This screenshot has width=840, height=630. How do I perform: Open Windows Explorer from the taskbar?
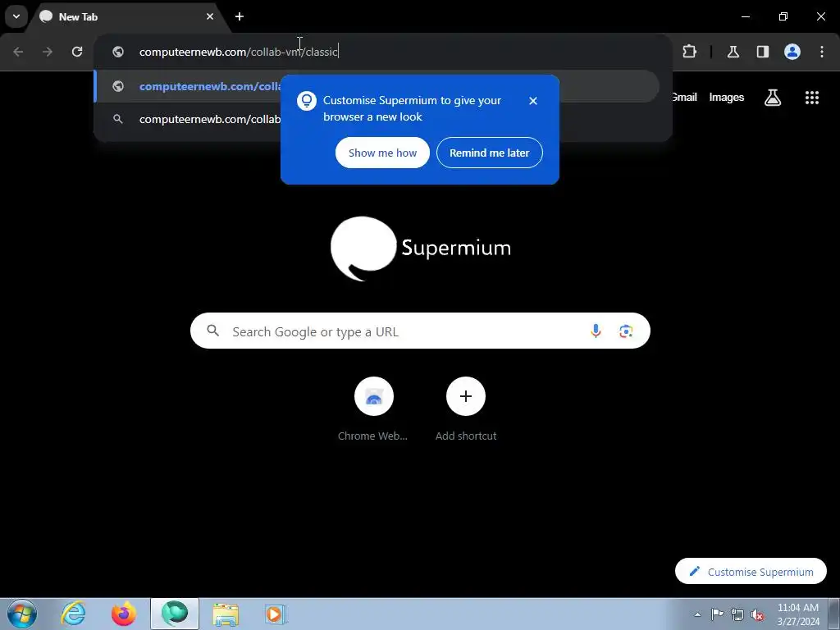pos(226,614)
